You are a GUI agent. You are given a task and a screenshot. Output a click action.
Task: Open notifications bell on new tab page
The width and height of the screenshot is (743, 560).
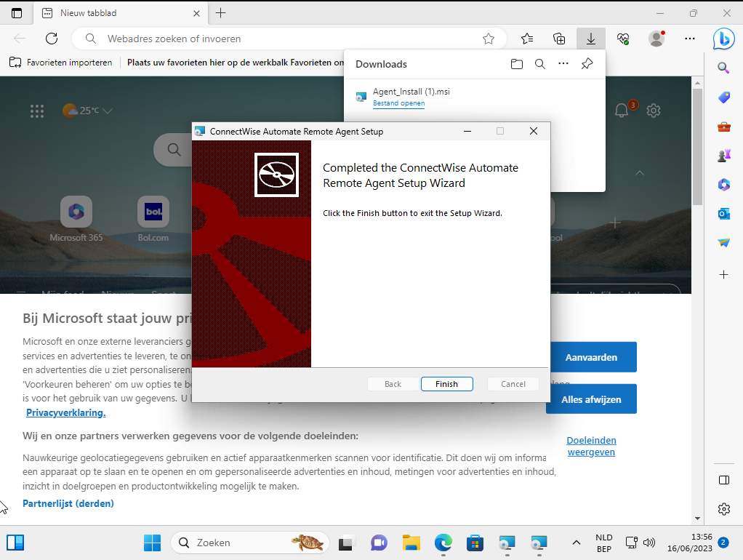(622, 111)
